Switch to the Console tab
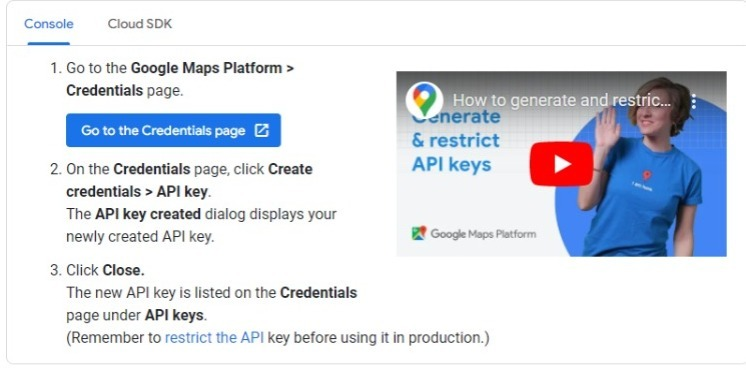The width and height of the screenshot is (746, 370). click(x=49, y=24)
